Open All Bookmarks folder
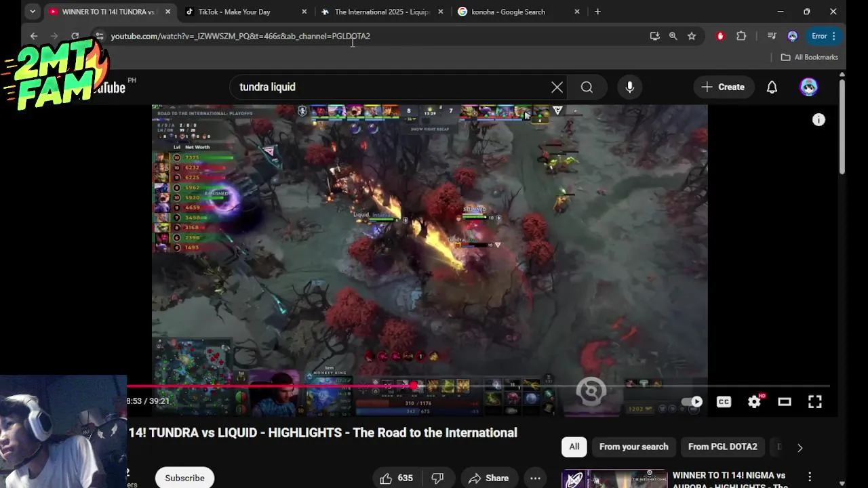Screen dimensions: 868x488 coord(810,57)
